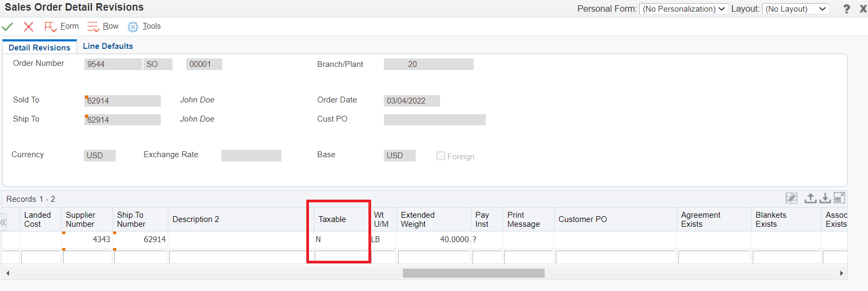The image size is (868, 291).
Task: Click the Order Number field 9544
Action: click(113, 64)
